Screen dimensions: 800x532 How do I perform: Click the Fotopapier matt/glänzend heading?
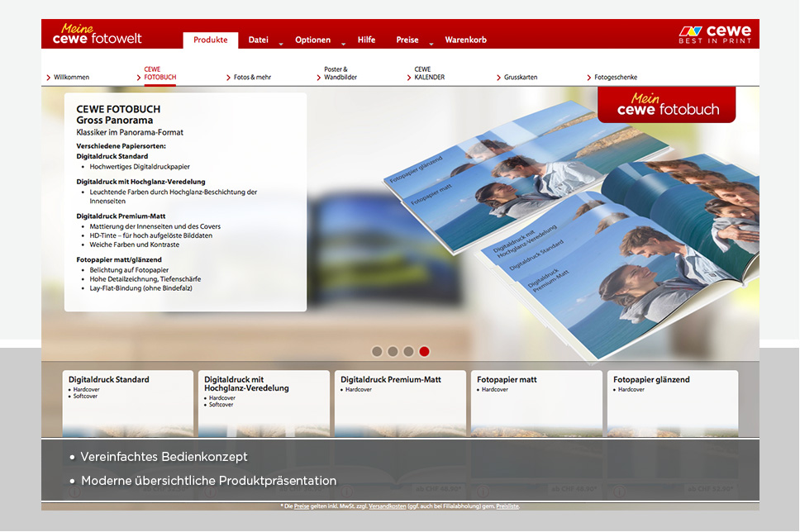(119, 259)
